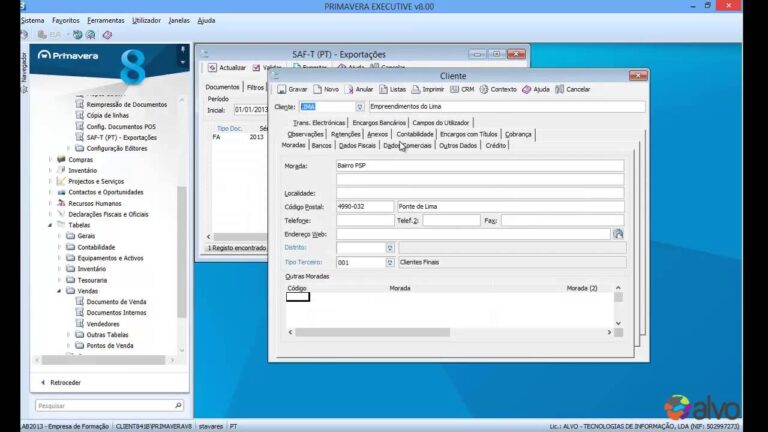Click the search magnifier in Pesquisar box
The image size is (768, 432).
pos(178,406)
